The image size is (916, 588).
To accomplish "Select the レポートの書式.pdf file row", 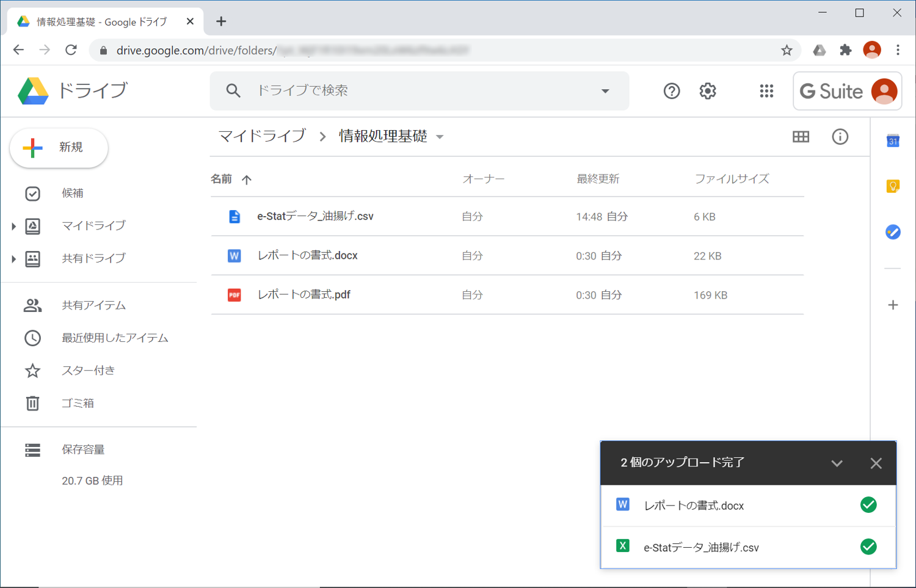I will click(507, 295).
